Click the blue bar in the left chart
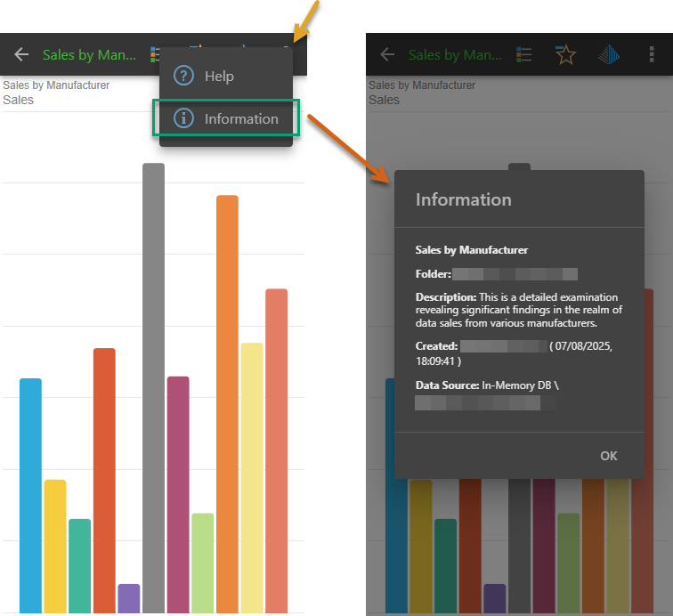This screenshot has width=673, height=616. point(30,495)
